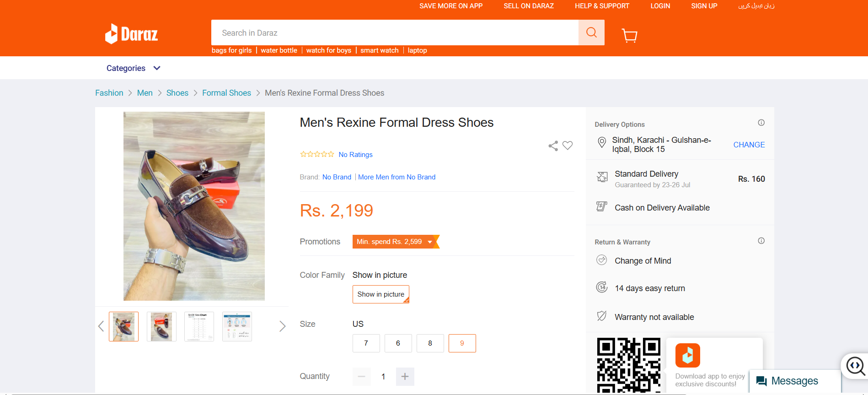
Task: Click Delivery Options info icon
Action: coord(761,123)
